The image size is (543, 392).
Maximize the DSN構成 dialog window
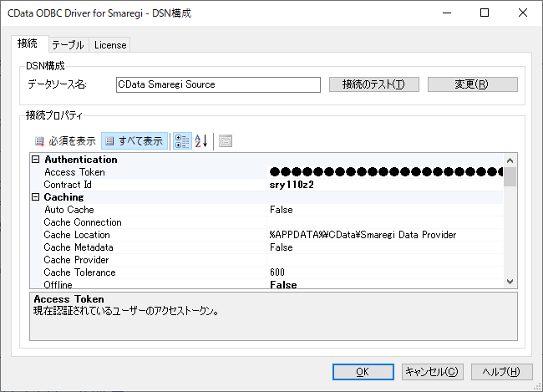(x=485, y=13)
